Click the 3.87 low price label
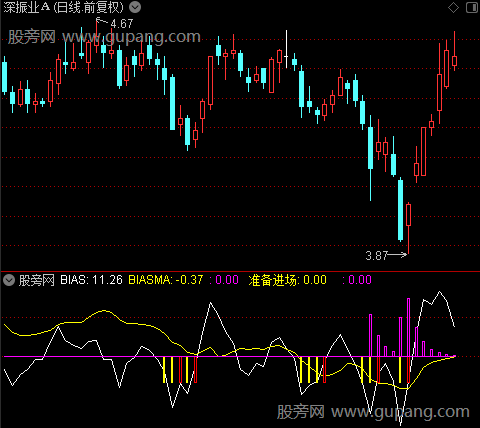Image resolution: width=480 pixels, height=428 pixels. coord(377,256)
